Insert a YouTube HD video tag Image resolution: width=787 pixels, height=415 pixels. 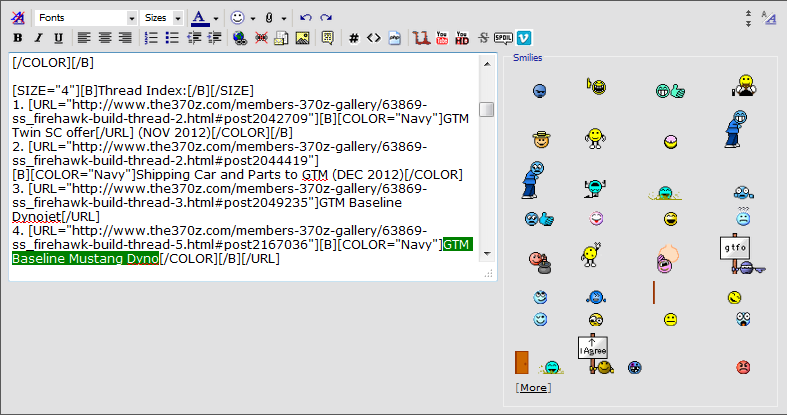[462, 38]
